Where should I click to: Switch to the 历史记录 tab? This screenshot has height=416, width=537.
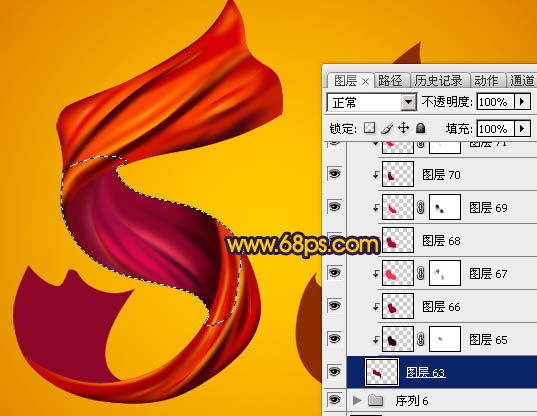[439, 81]
